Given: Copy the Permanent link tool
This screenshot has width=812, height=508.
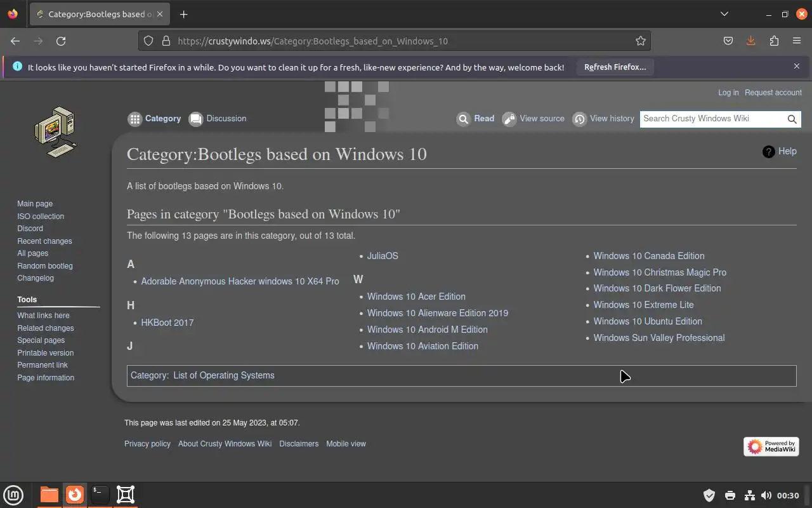Looking at the screenshot, I should [43, 365].
